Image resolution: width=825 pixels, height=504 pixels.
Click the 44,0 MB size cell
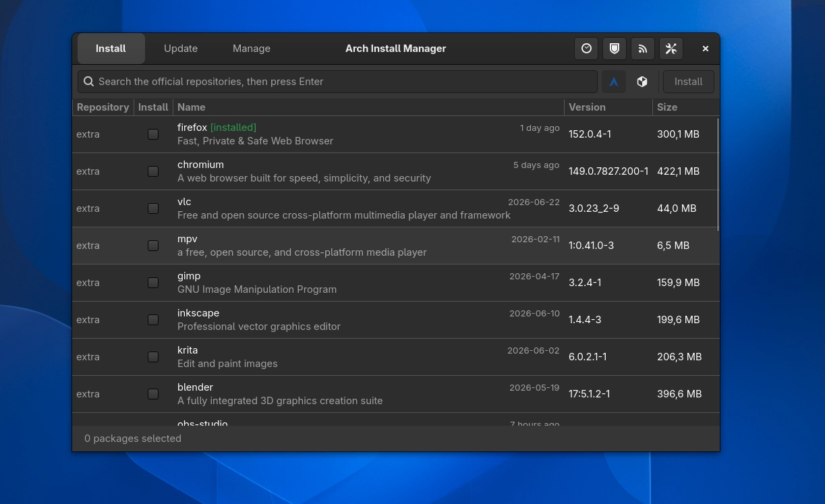point(677,208)
